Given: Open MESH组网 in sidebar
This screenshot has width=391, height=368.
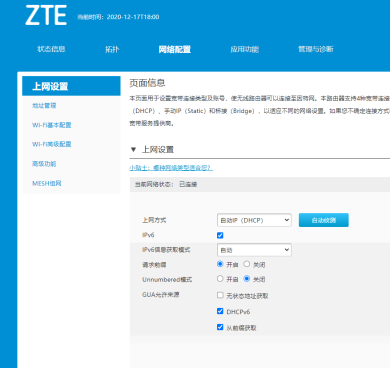Looking at the screenshot, I should 47,183.
